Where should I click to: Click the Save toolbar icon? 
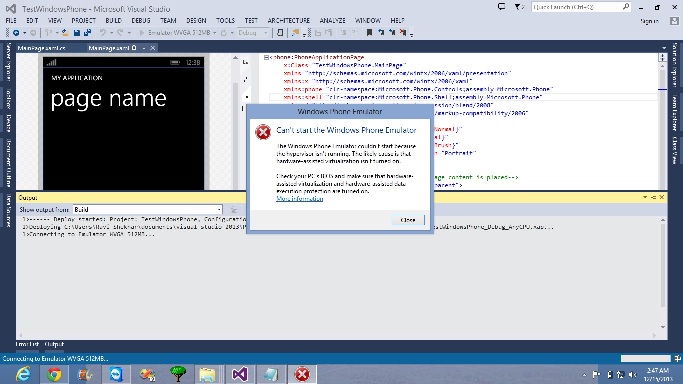77,33
